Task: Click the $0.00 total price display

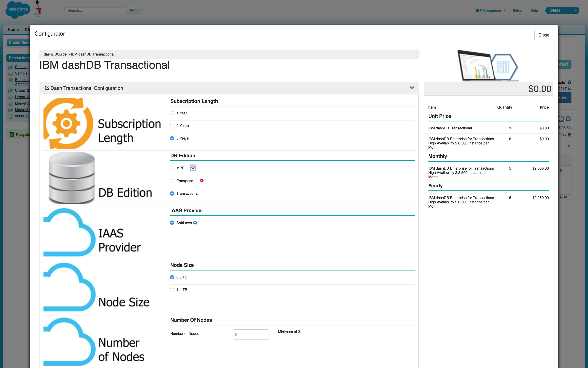Action: pos(540,89)
